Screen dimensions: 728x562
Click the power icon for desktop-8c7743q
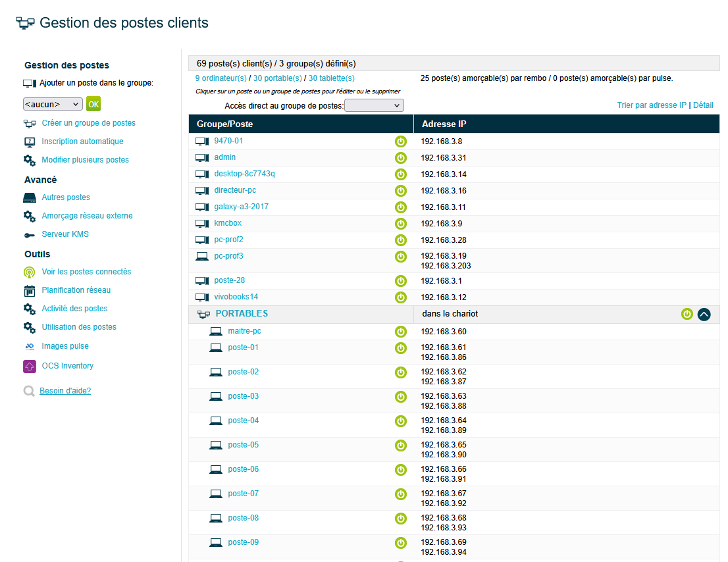[x=401, y=174]
